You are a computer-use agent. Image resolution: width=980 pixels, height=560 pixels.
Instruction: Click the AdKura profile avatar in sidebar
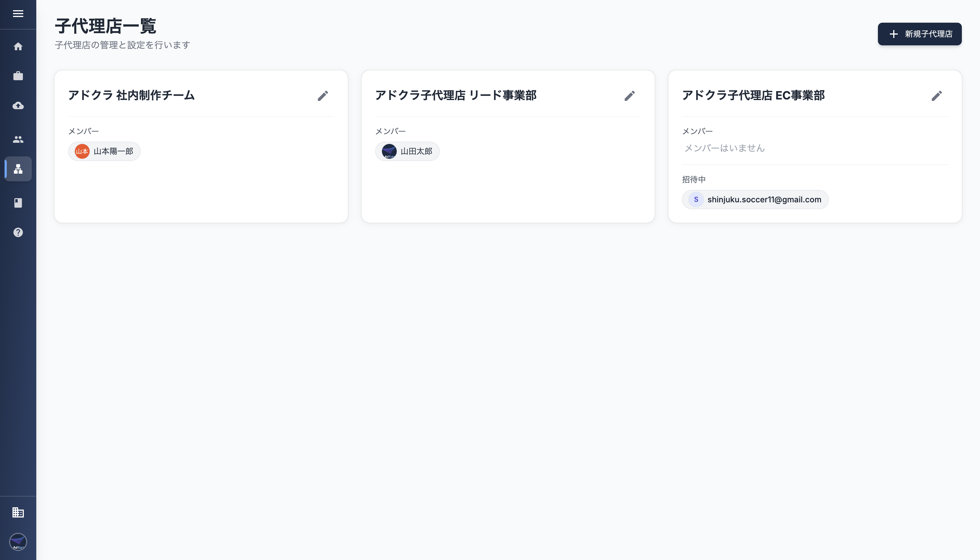18,542
